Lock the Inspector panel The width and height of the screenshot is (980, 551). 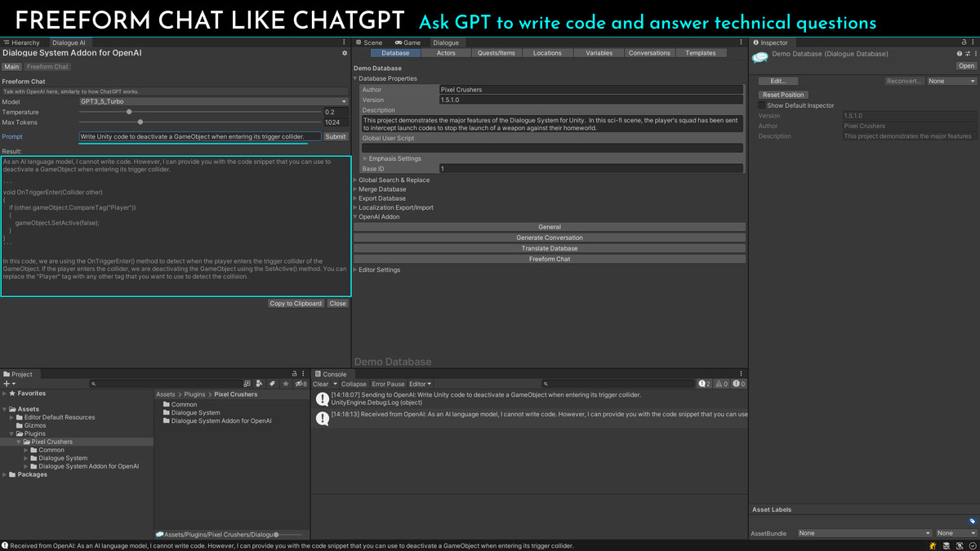(x=964, y=42)
